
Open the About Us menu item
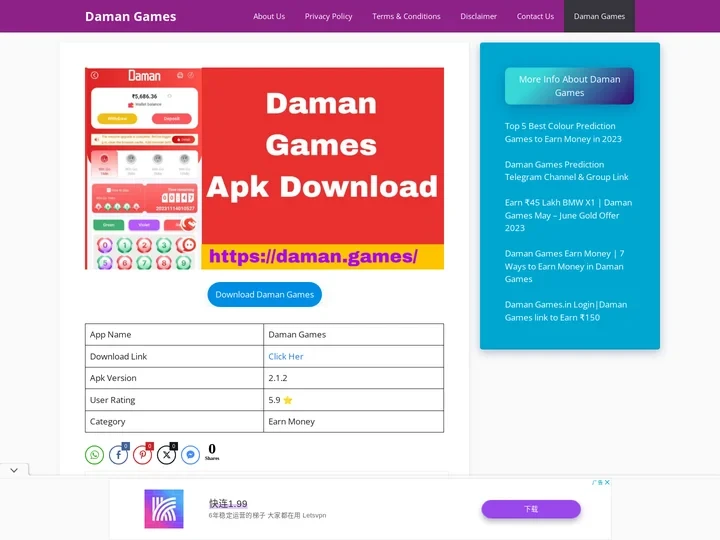pyautogui.click(x=269, y=16)
